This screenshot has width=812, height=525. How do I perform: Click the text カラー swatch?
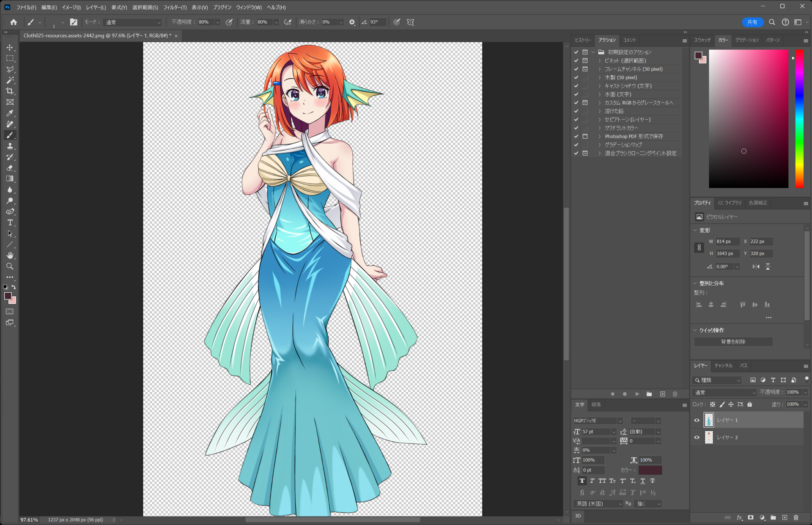[x=650, y=470]
